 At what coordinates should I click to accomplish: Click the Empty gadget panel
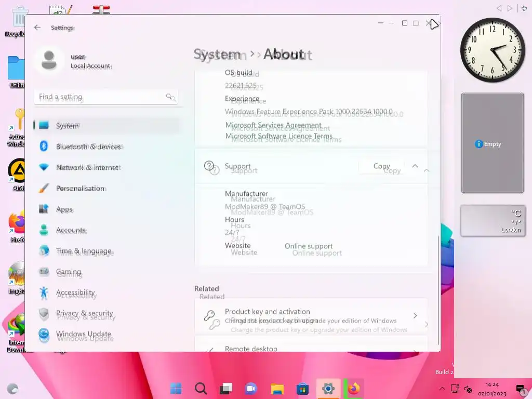(493, 143)
